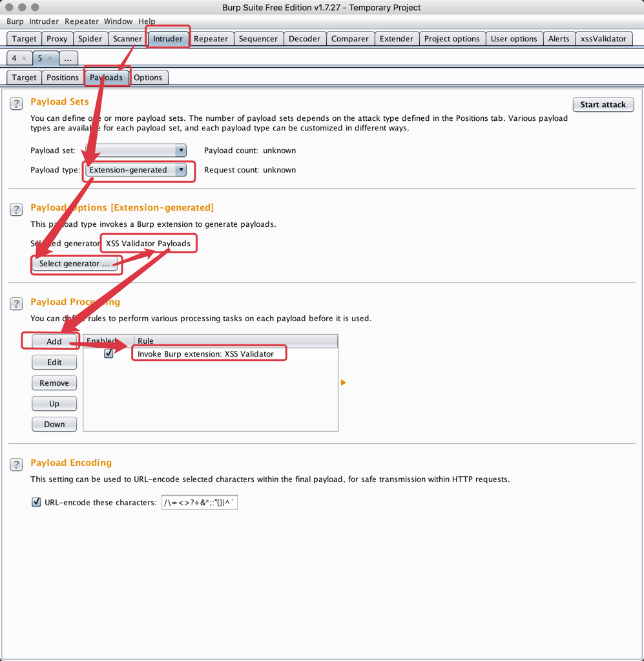
Task: Open the User options tab
Action: tap(514, 39)
